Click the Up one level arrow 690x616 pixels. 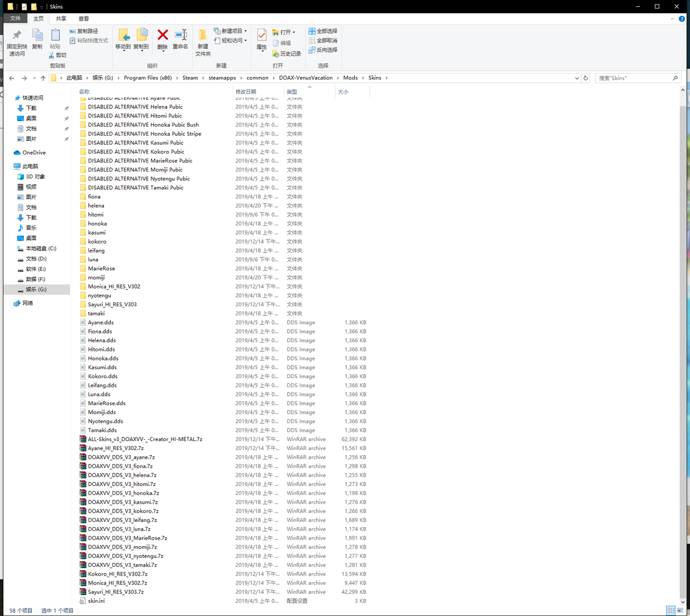[43, 78]
